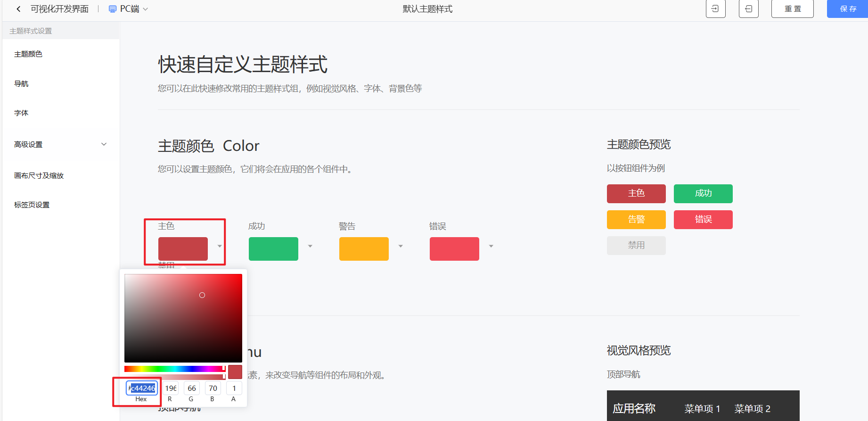
Task: Click the 可视化开发界面 title text
Action: point(59,9)
